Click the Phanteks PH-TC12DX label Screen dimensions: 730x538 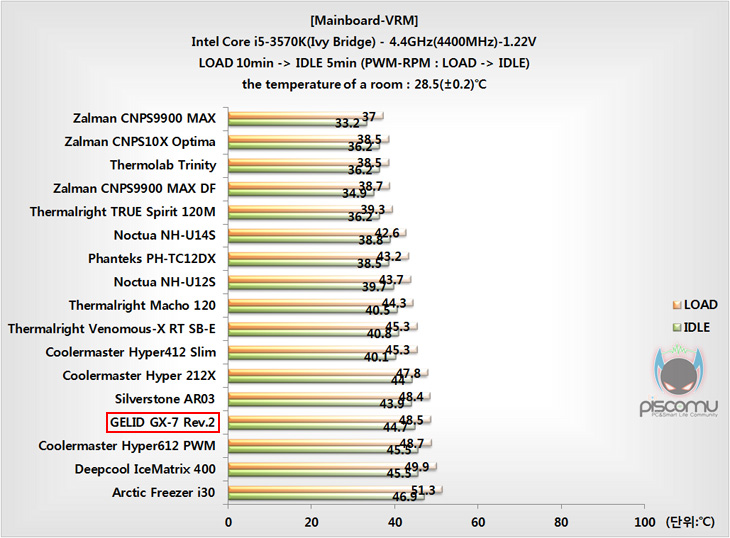(152, 258)
